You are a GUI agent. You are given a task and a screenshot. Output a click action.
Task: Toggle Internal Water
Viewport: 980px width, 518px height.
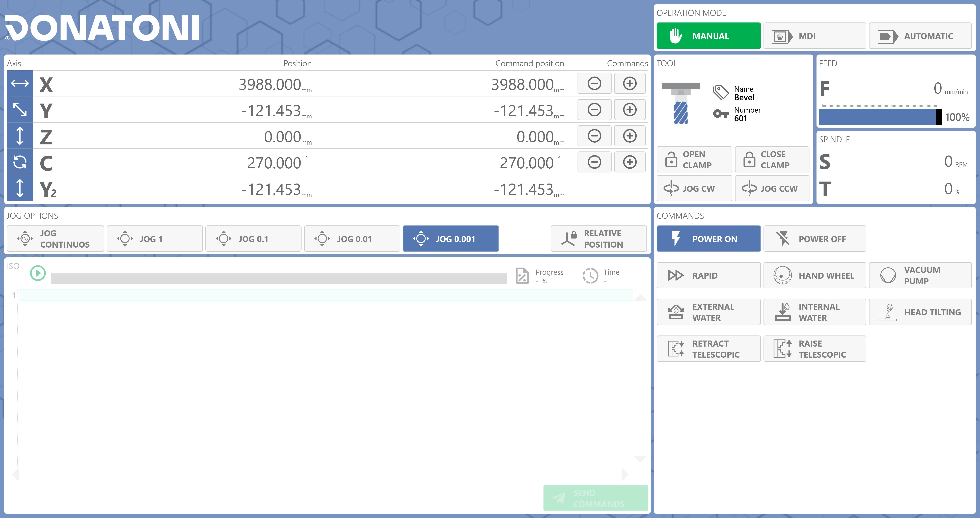pyautogui.click(x=814, y=312)
